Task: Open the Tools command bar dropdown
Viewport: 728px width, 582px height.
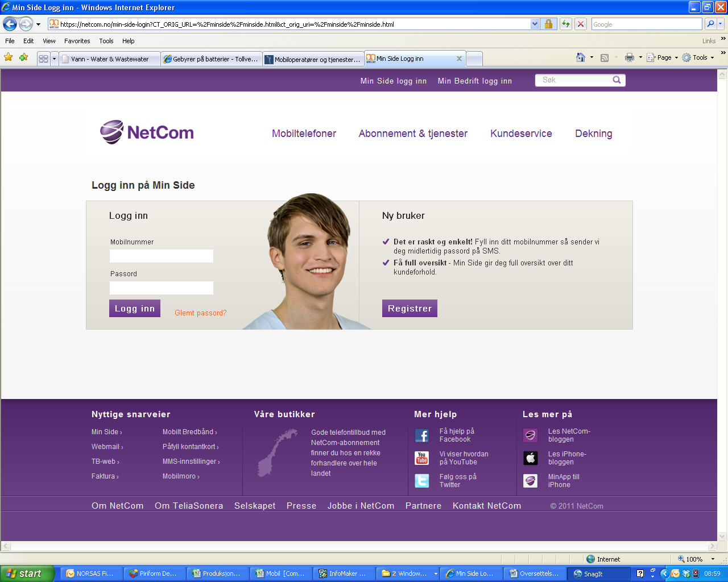Action: tap(698, 57)
